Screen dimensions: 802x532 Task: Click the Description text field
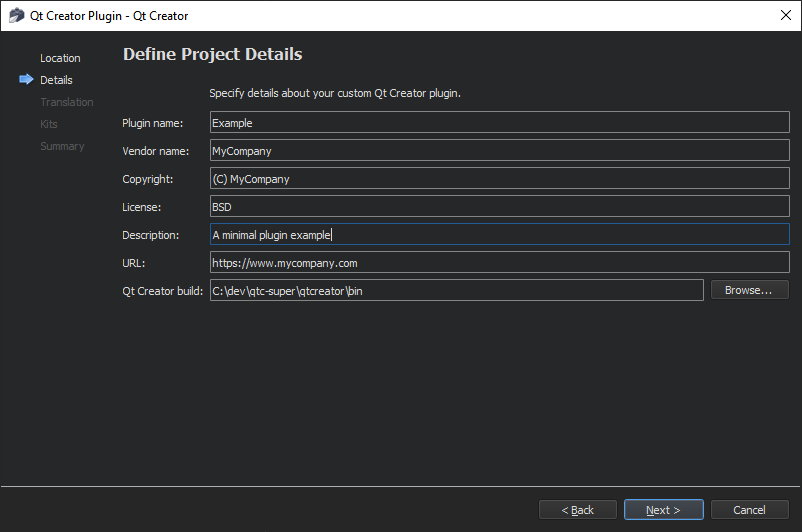coord(499,235)
